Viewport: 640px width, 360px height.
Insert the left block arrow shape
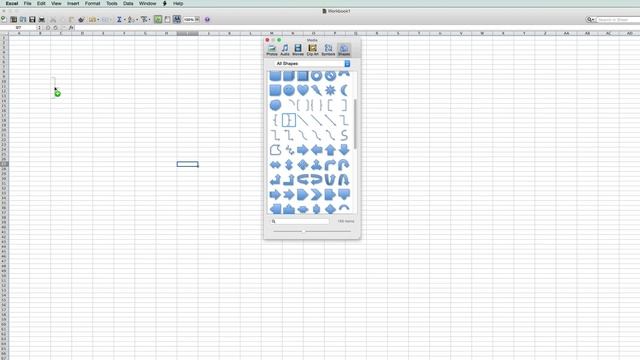316,150
